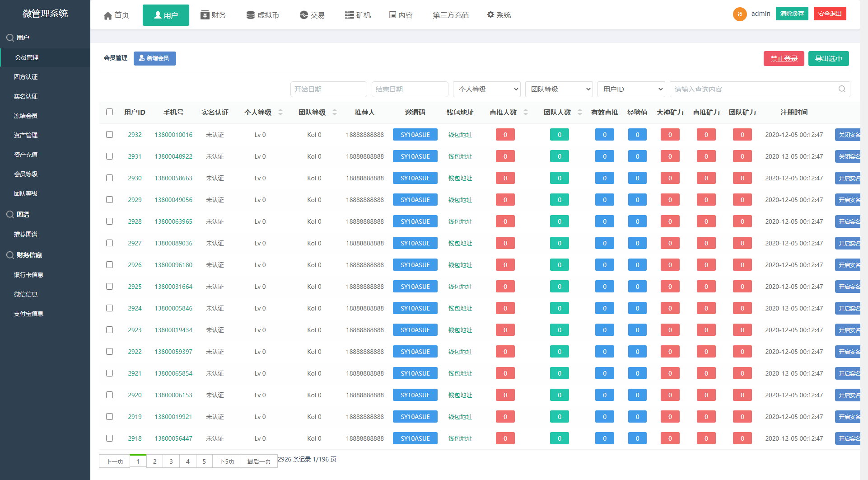Jump to 最后一页 last page
Image resolution: width=868 pixels, height=480 pixels.
pos(259,461)
